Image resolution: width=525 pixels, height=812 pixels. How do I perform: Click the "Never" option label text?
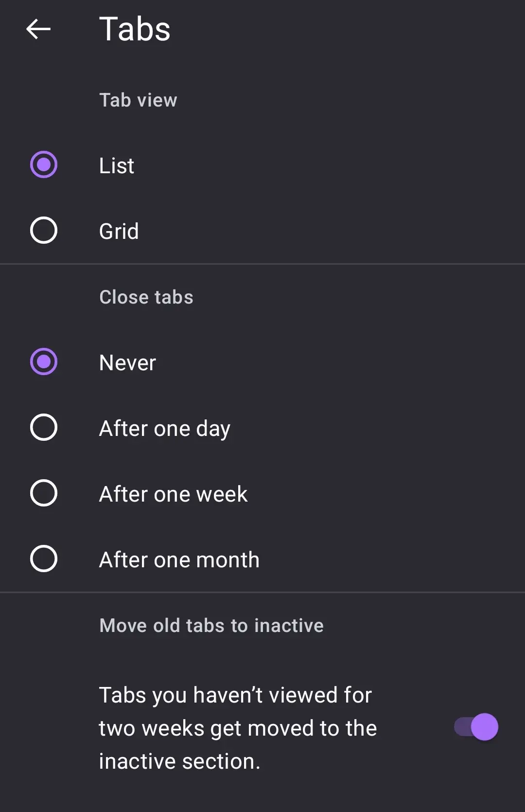[x=127, y=363]
